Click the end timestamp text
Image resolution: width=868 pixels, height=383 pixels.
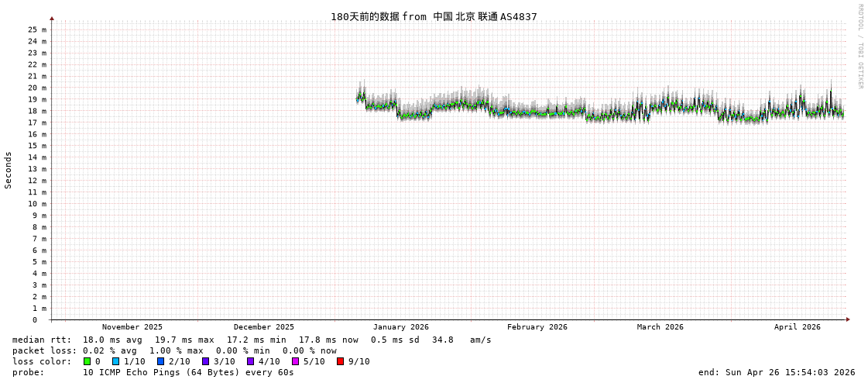click(x=777, y=372)
